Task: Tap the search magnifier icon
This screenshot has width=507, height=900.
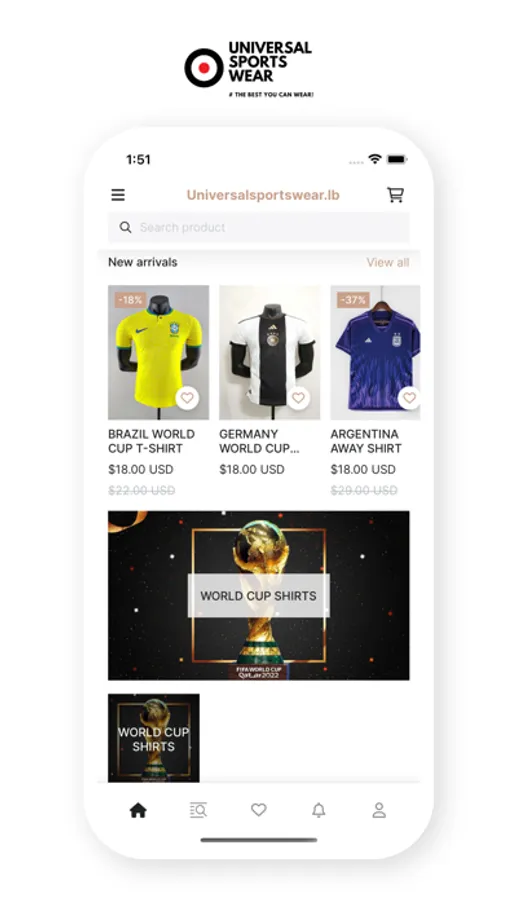Action: point(125,227)
